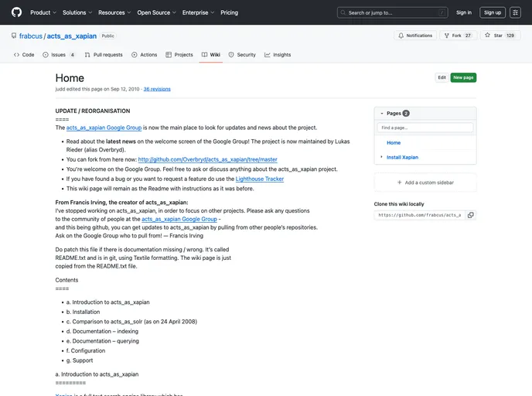Screen dimensions: 532x396
Task: Click the Public visibility badge
Action: click(x=108, y=36)
